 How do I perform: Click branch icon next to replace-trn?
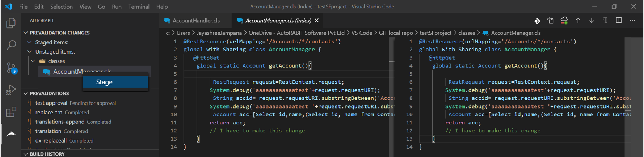29,113
